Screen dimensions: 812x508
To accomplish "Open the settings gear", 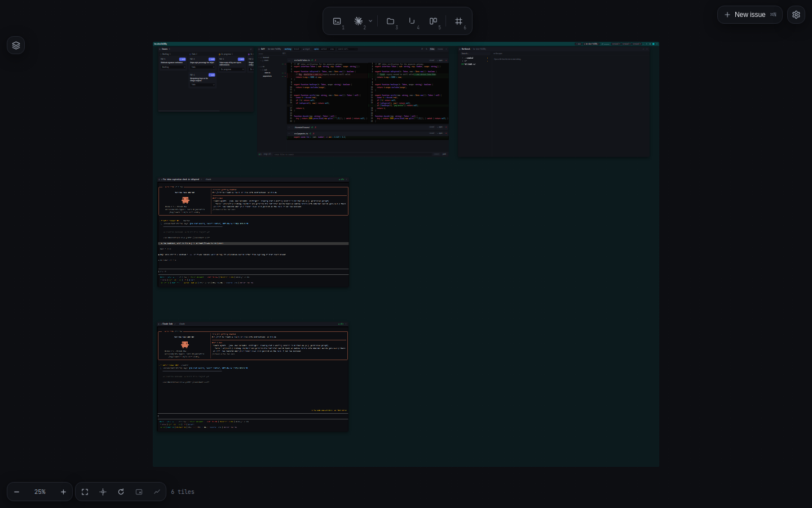I will (x=796, y=15).
